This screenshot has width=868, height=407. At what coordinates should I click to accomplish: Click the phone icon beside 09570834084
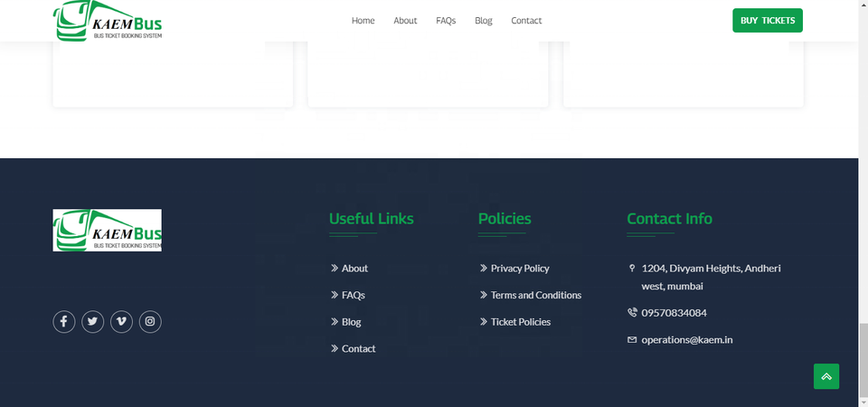(632, 313)
